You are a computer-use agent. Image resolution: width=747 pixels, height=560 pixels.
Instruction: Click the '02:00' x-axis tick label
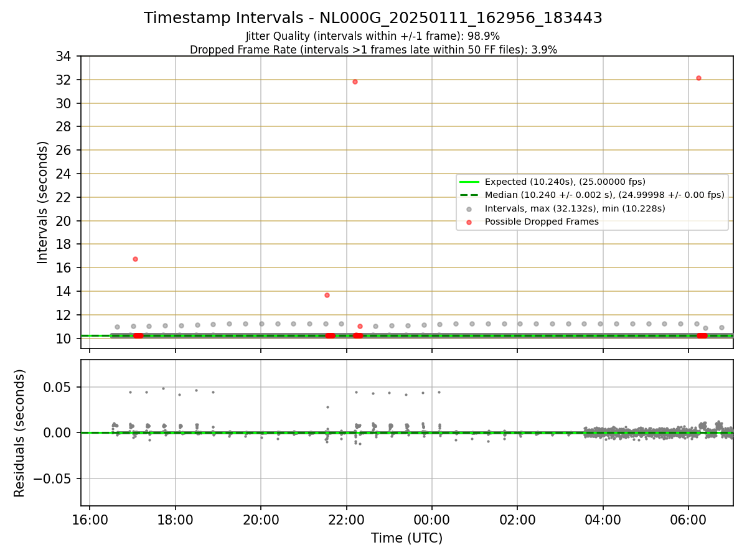tap(517, 519)
